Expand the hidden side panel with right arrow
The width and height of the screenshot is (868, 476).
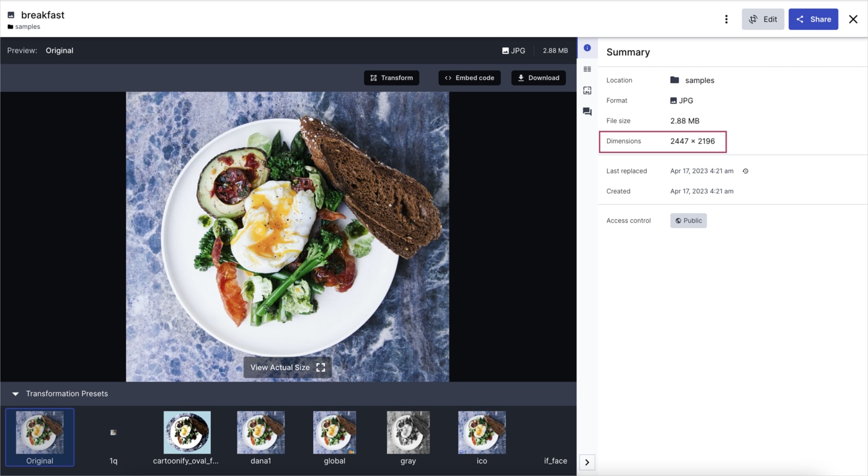coord(587,462)
